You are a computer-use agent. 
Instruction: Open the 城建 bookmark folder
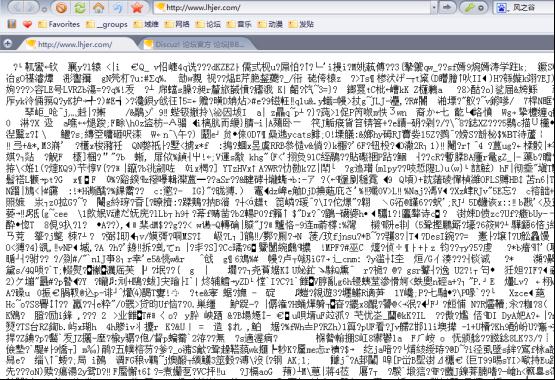pos(146,24)
